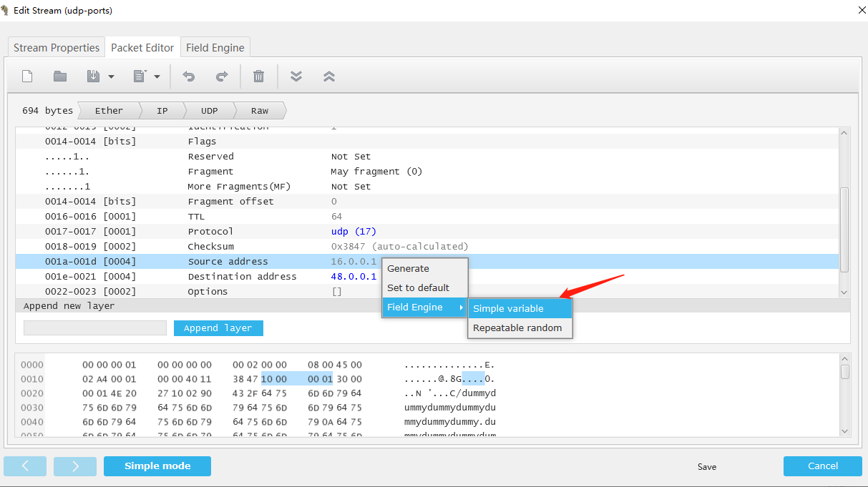Open a packet file using folder icon
Screen dimensions: 868x487
(59, 76)
